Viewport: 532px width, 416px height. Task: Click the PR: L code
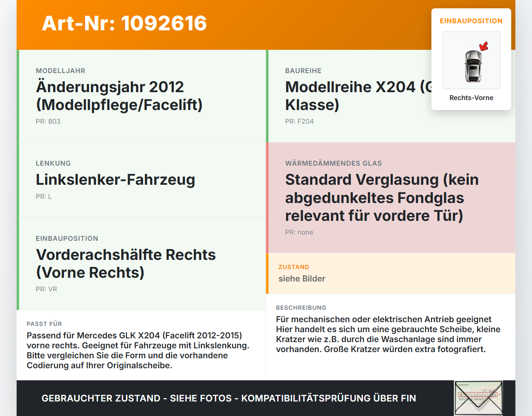(44, 196)
